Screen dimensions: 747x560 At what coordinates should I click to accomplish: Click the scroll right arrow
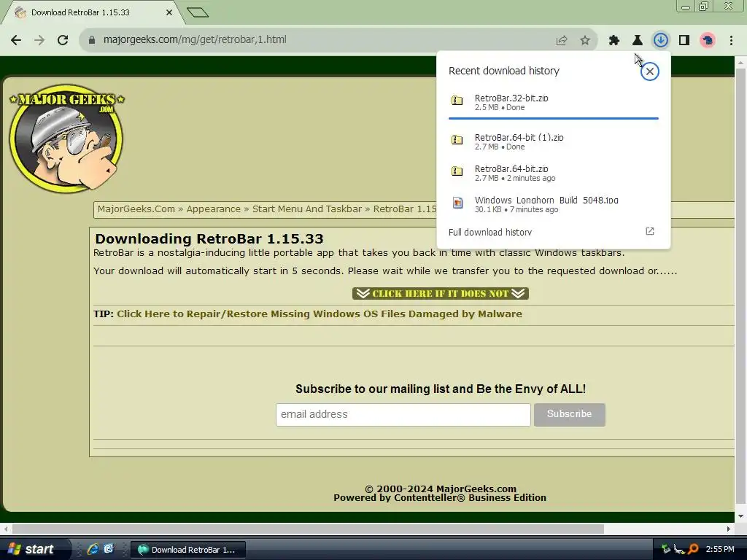pos(729,529)
